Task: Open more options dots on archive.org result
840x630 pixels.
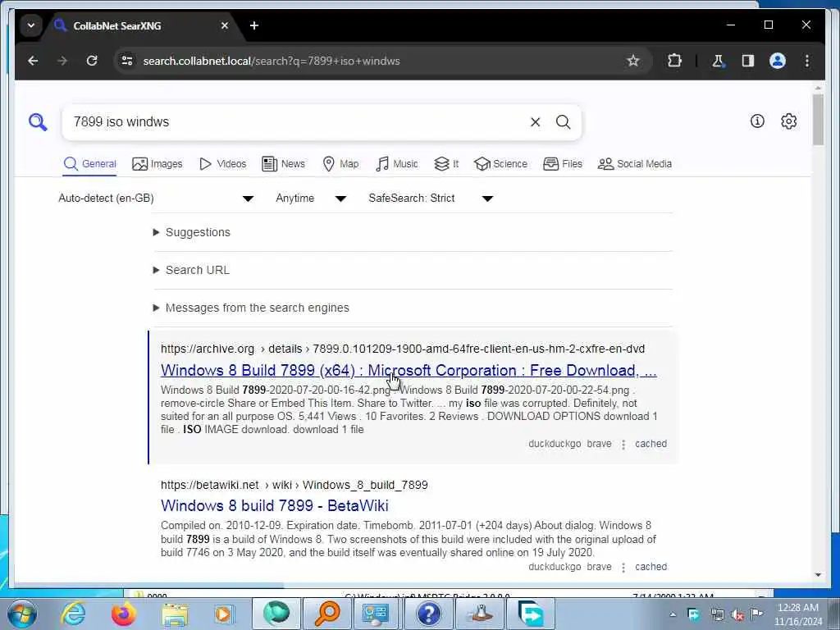Action: pyautogui.click(x=623, y=444)
